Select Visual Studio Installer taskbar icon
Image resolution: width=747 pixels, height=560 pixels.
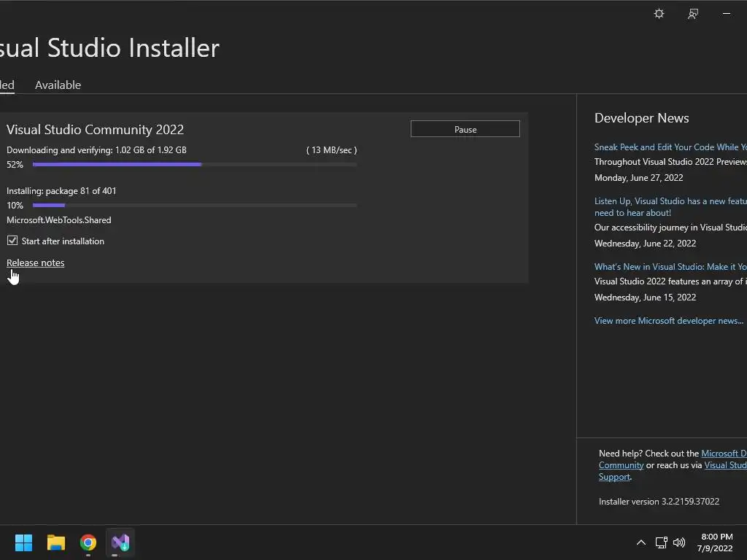[x=120, y=542]
